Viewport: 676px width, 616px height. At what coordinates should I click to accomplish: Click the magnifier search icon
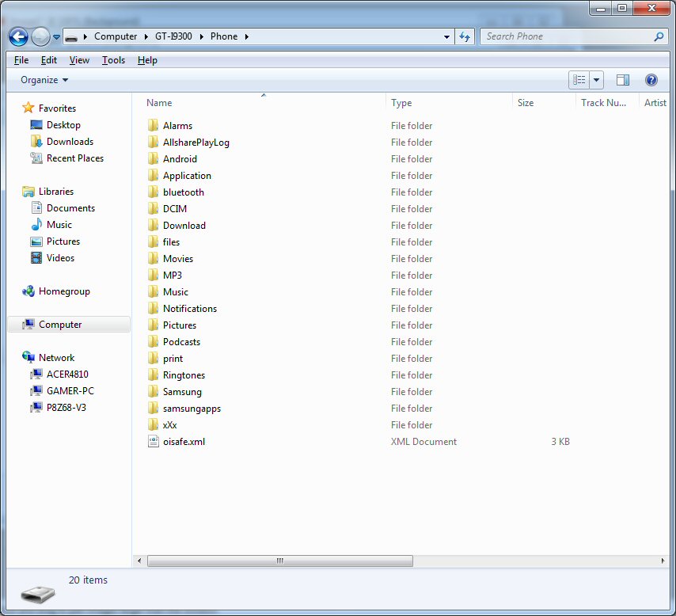(659, 36)
